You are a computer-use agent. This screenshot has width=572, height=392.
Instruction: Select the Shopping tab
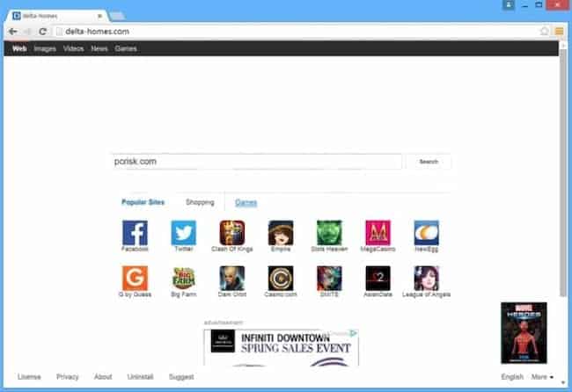pyautogui.click(x=200, y=202)
